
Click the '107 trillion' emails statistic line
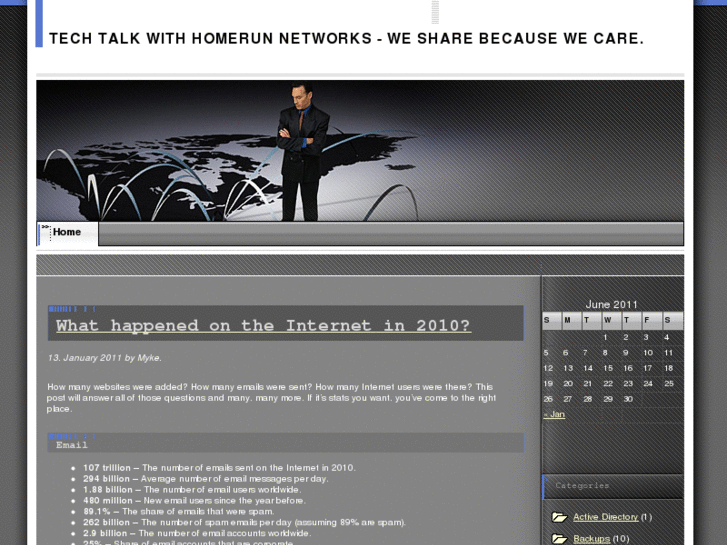219,468
